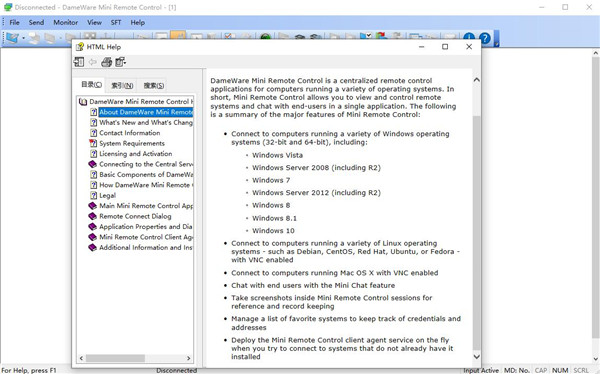Open the View menu
The height and width of the screenshot is (374, 600).
coord(94,22)
